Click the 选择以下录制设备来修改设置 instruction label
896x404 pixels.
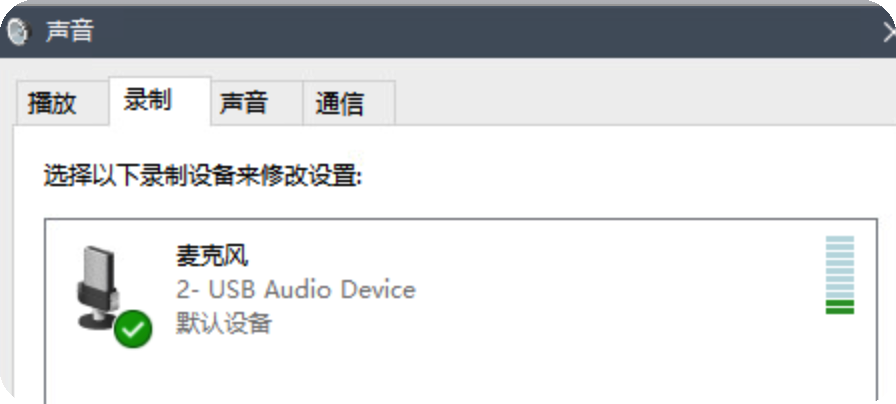(203, 177)
